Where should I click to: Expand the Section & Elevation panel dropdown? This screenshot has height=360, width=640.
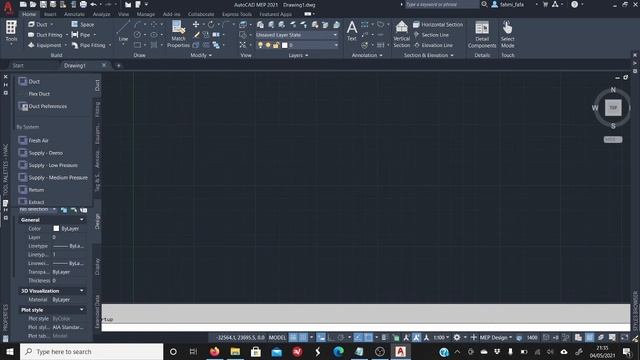pos(429,56)
